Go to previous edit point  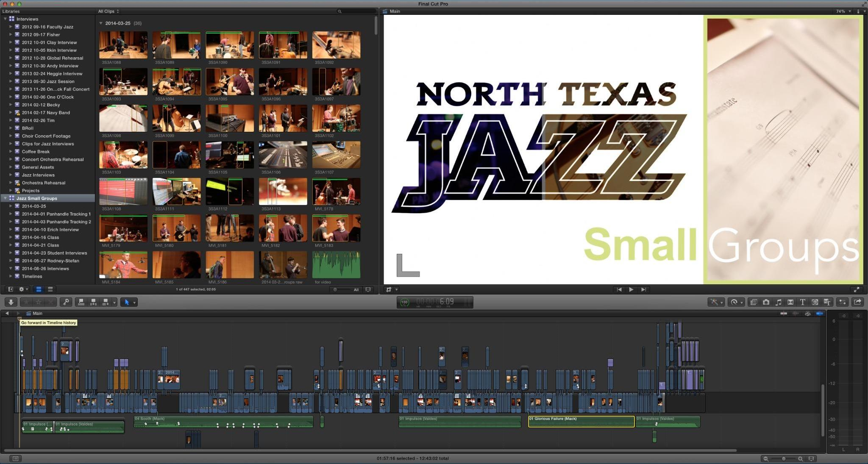click(x=619, y=289)
